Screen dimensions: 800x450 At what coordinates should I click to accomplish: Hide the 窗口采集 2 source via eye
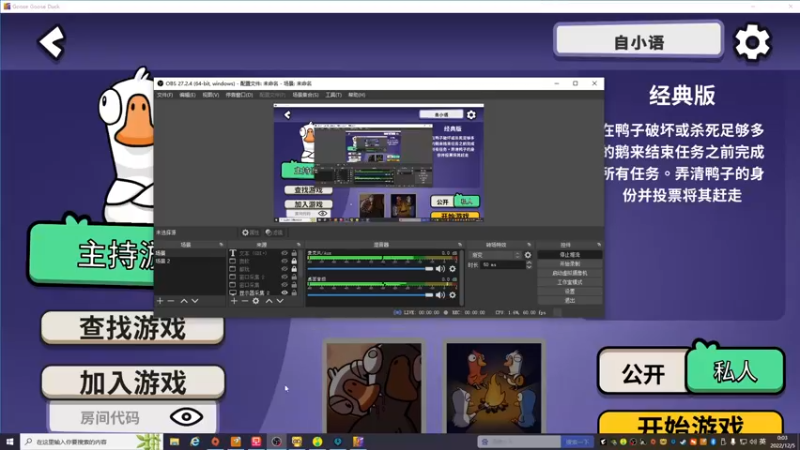click(285, 277)
